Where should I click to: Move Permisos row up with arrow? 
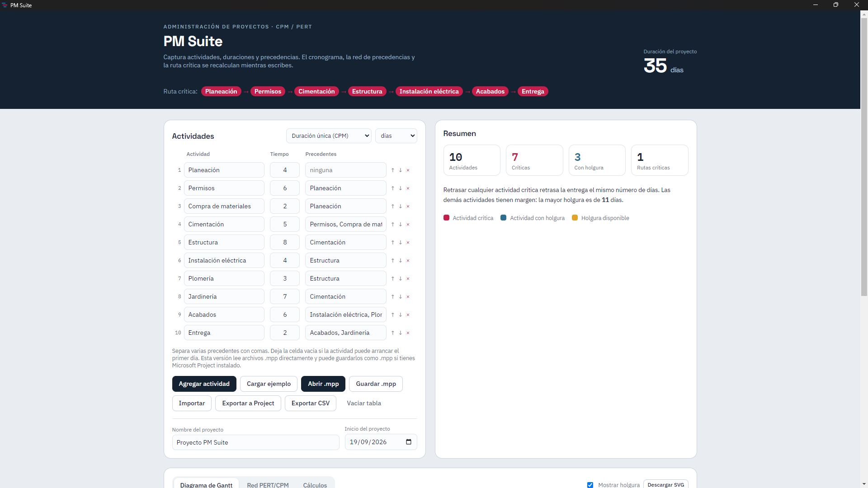[392, 188]
